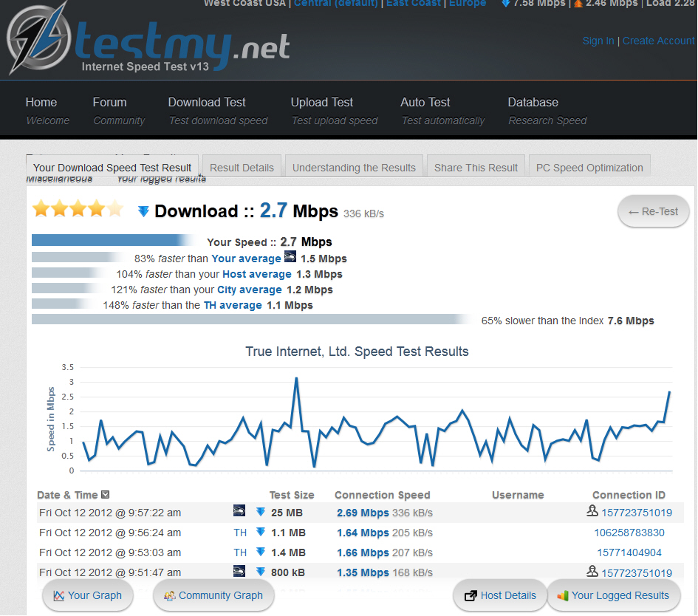
Task: Click the TH country link in the 9:56:24 am row
Action: 240,533
